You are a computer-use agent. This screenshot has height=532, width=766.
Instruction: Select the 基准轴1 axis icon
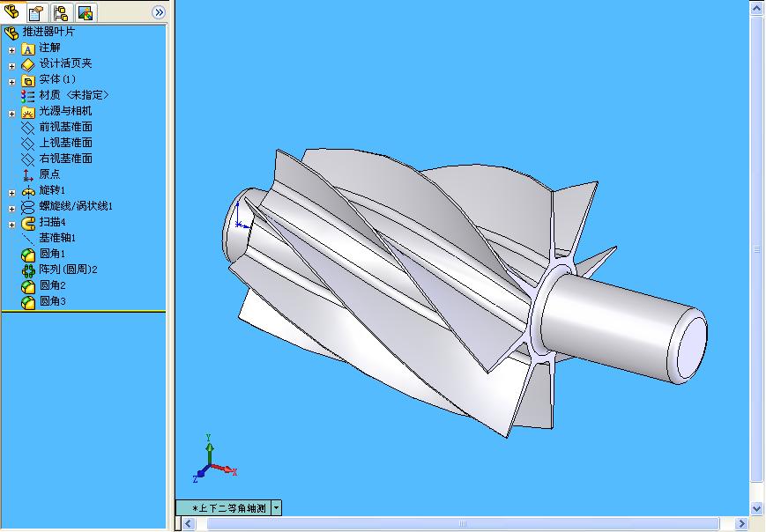(28, 239)
